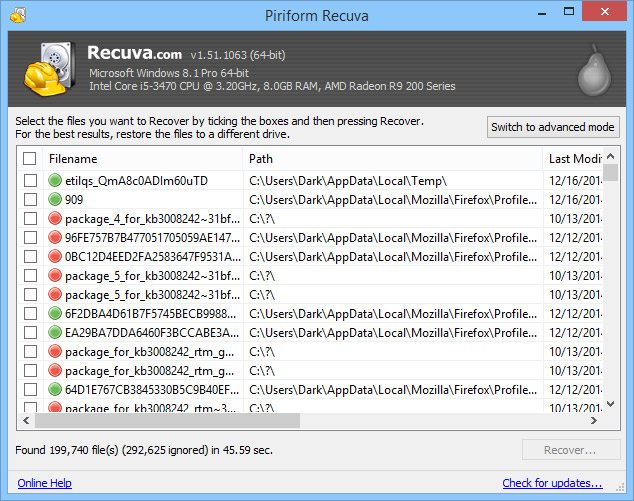This screenshot has width=634, height=501.
Task: Click the Recuva title bar app icon
Action: click(x=15, y=15)
